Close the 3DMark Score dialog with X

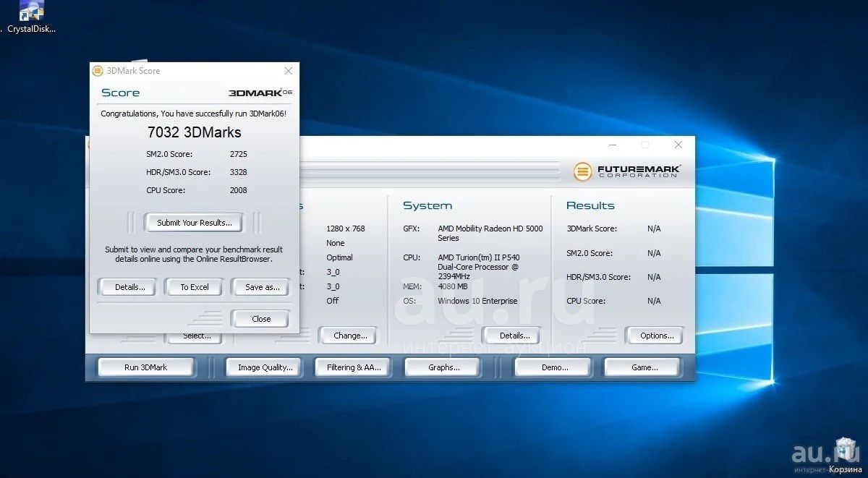pos(289,71)
